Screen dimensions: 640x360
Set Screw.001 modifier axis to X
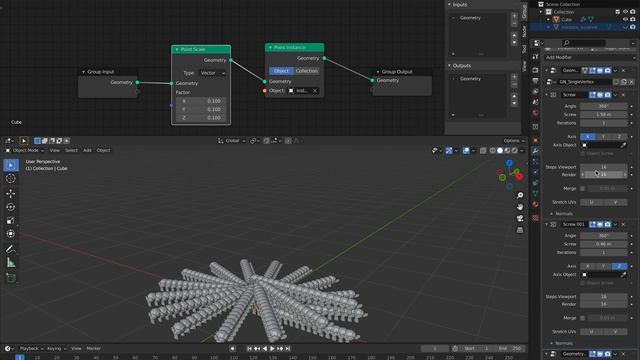tap(588, 266)
